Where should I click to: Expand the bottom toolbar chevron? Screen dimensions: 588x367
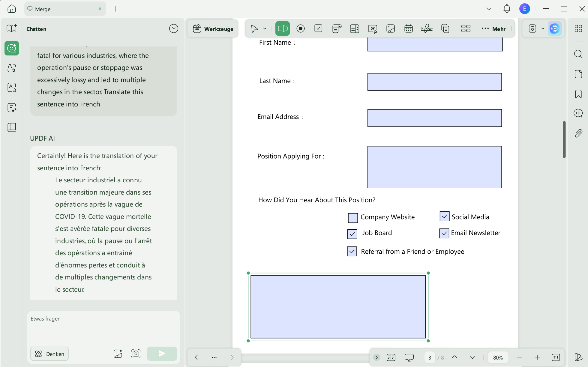coord(376,357)
